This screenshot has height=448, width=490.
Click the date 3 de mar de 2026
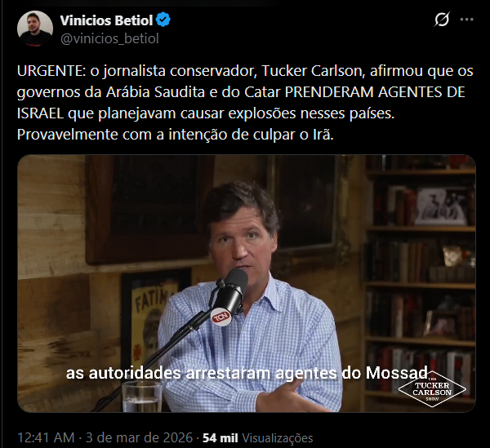point(139,437)
